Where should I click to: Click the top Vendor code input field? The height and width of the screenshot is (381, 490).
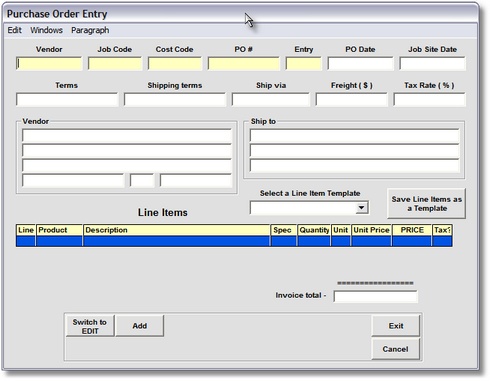(x=49, y=63)
